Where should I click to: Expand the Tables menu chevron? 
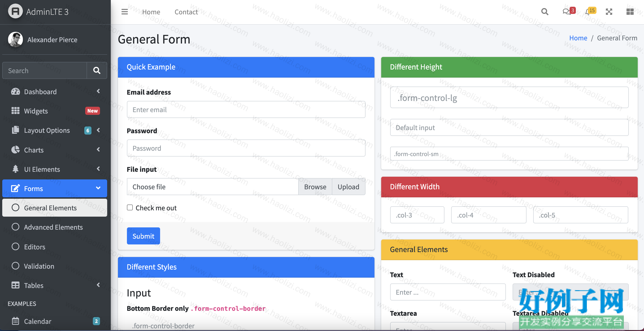(98, 285)
